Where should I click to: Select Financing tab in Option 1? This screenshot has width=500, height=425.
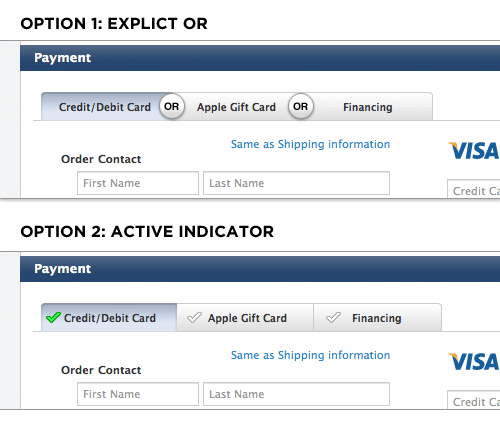coord(368,107)
